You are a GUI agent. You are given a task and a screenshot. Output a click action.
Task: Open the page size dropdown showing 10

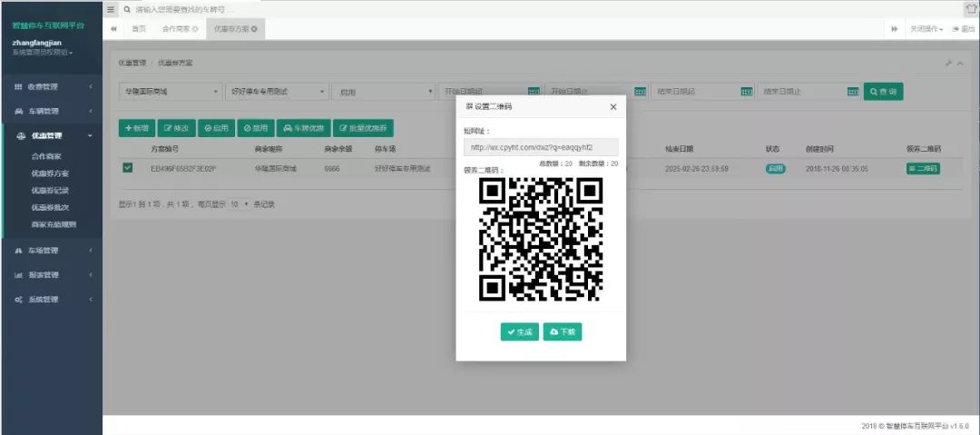point(239,204)
